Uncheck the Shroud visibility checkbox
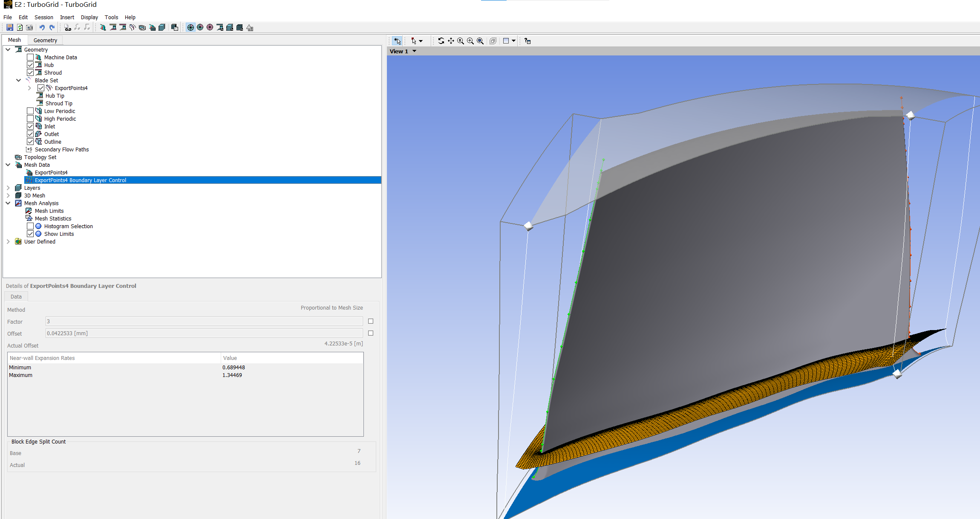Screen dimensions: 980x519 tap(30, 72)
